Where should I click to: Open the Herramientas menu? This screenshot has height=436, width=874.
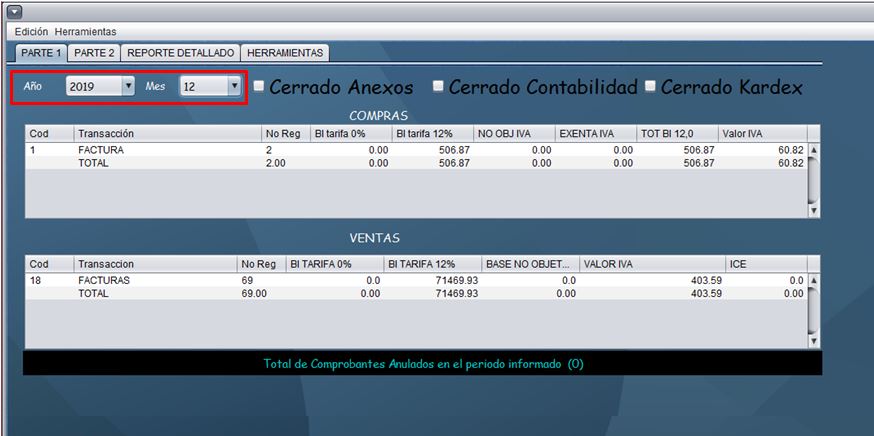(x=85, y=32)
